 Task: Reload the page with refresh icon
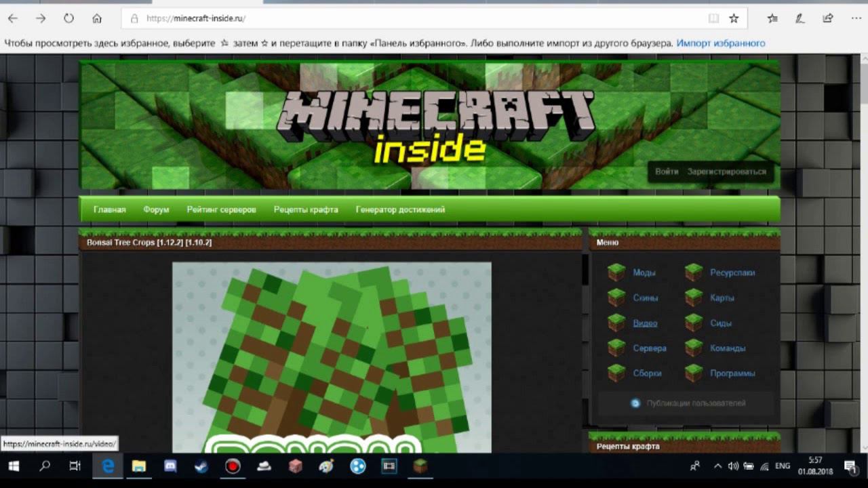click(x=68, y=18)
